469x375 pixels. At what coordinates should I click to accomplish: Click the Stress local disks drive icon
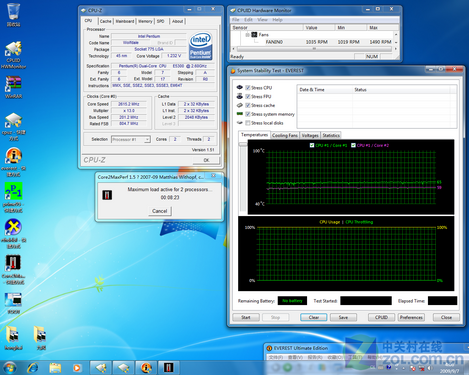coord(239,123)
